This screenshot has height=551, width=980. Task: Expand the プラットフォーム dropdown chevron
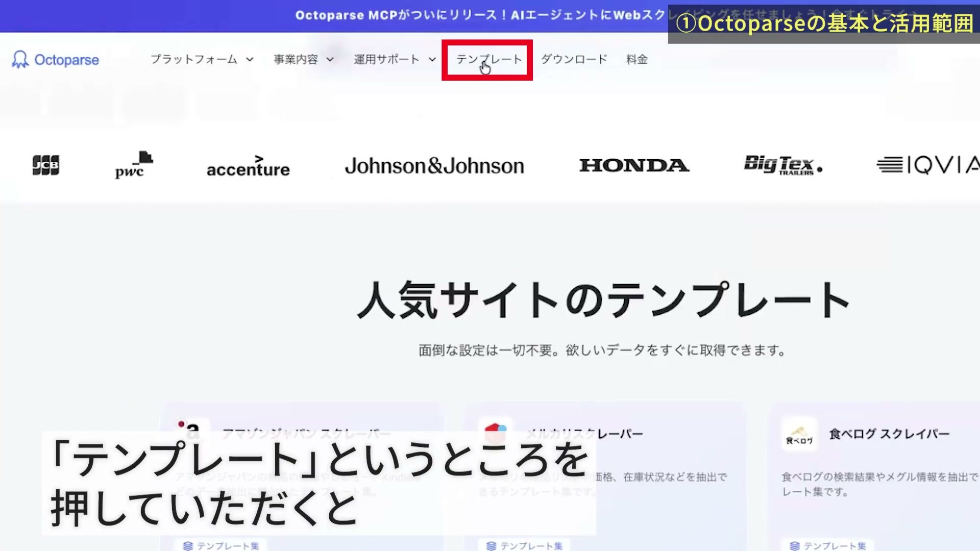click(x=250, y=60)
